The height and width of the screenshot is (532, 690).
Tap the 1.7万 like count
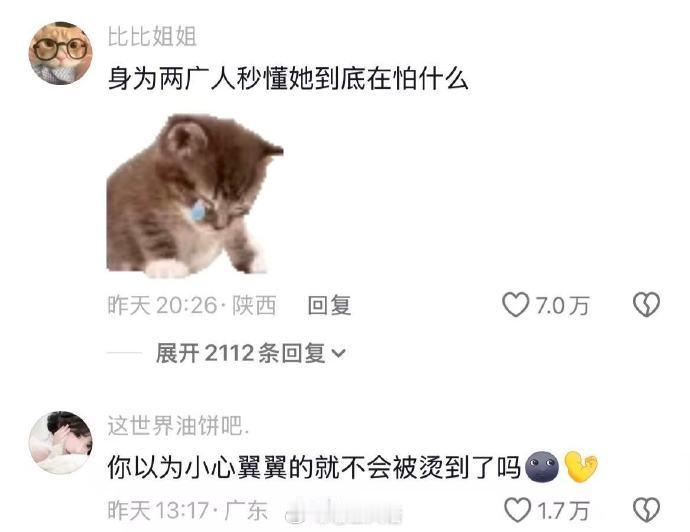(563, 510)
